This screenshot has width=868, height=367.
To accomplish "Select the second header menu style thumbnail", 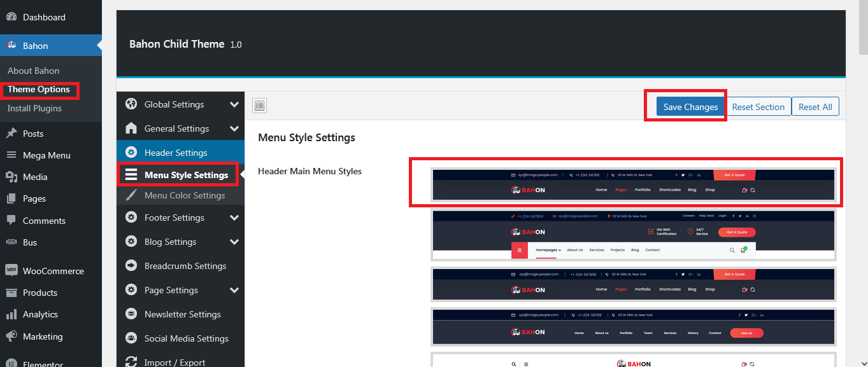I will [x=633, y=235].
